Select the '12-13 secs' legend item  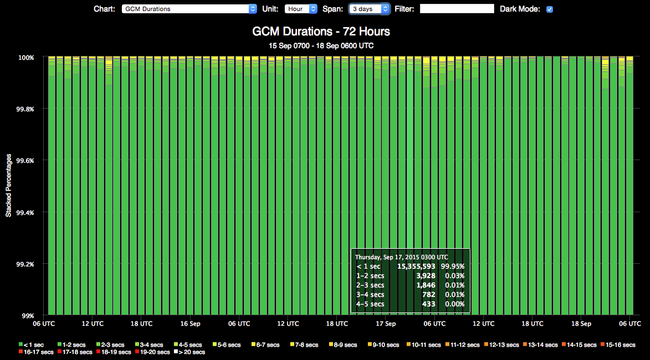(502, 345)
